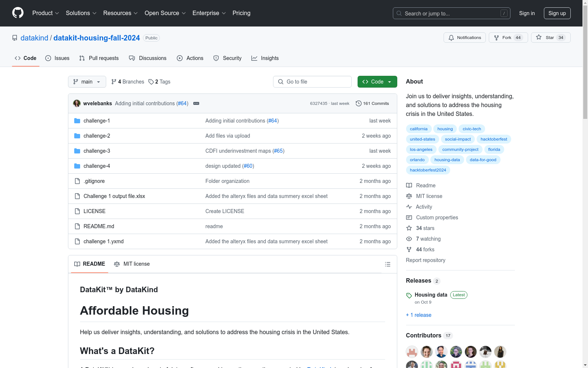This screenshot has height=368, width=588.
Task: Click wvelebanks avatar in commit bar
Action: point(77,103)
